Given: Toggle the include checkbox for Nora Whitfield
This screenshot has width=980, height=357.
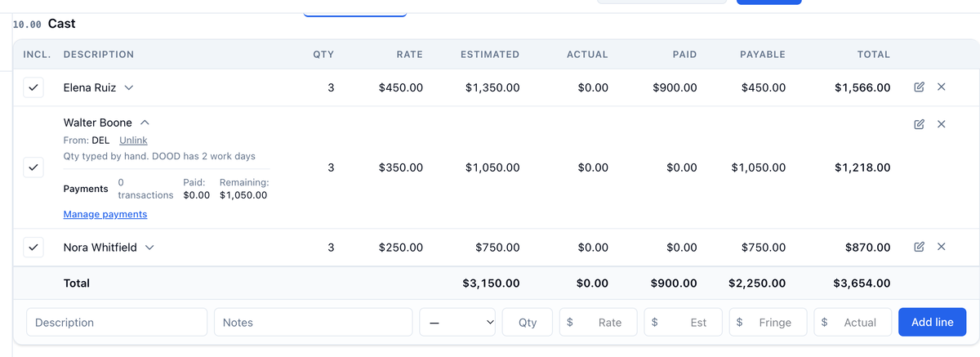Looking at the screenshot, I should (x=33, y=247).
